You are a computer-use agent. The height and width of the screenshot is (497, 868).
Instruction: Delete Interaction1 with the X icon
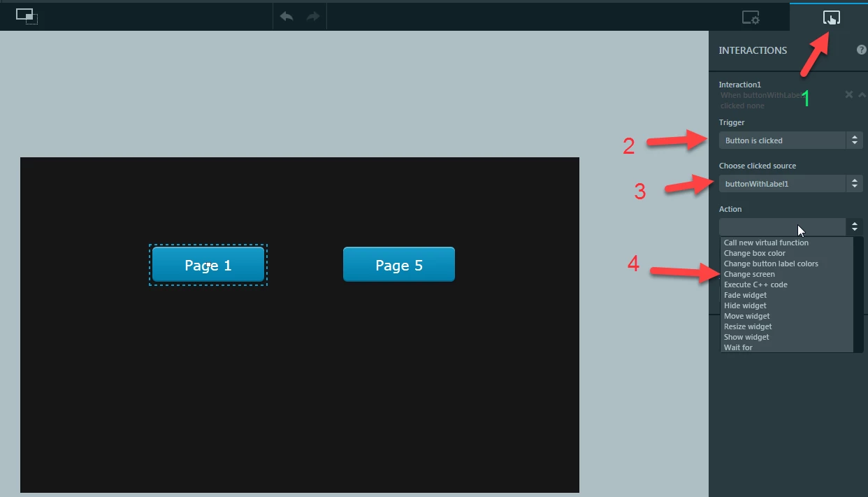click(x=849, y=94)
